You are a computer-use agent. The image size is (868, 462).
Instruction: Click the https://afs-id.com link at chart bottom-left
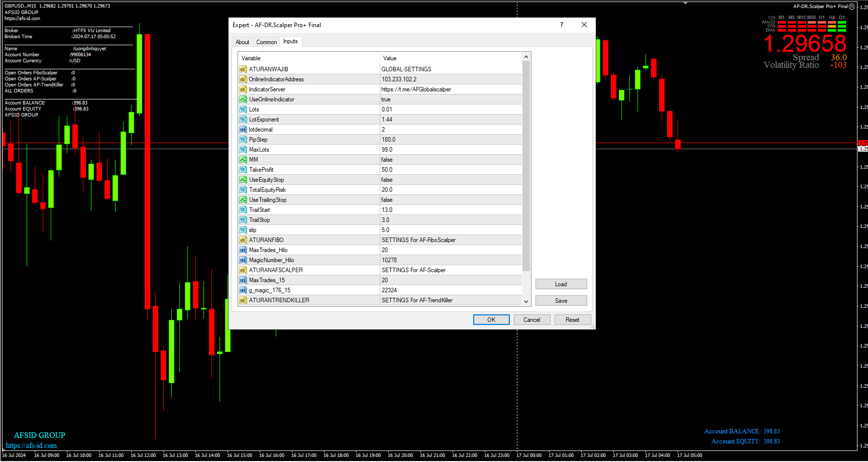[x=31, y=445]
